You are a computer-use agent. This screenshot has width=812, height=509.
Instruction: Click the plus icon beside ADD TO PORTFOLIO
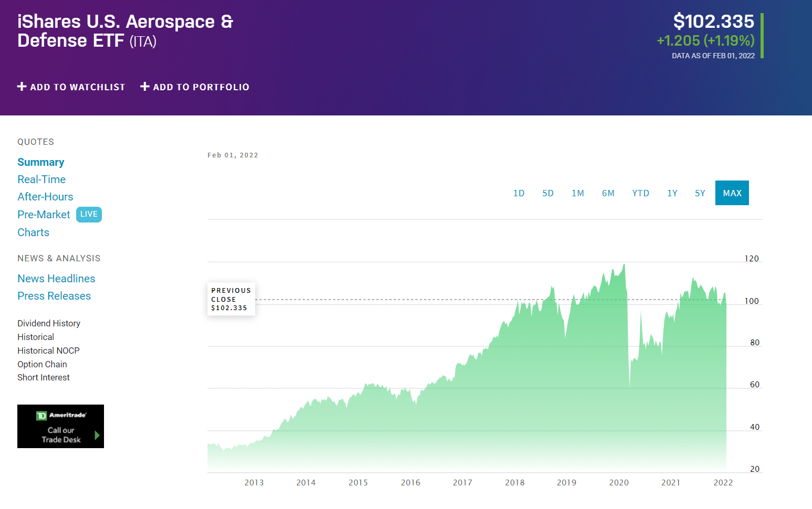144,87
